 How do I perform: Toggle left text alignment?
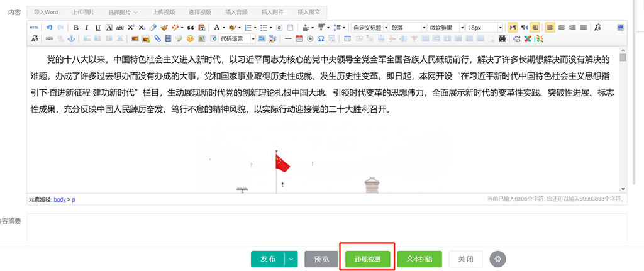550,28
